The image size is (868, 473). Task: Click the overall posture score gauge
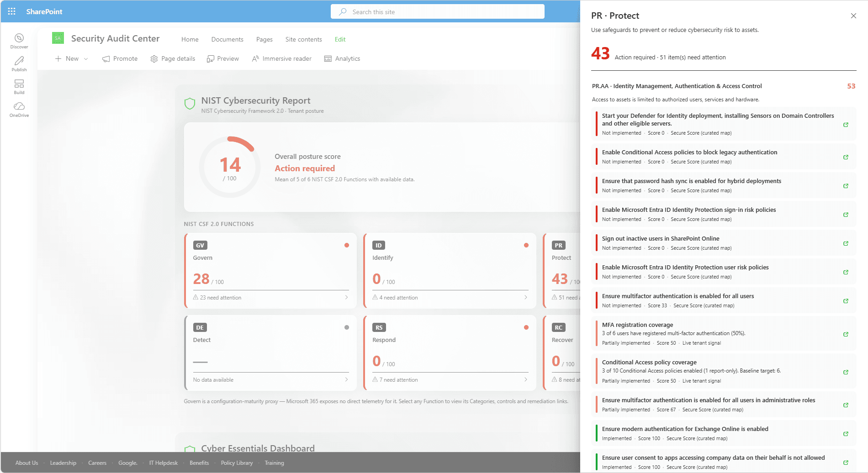(x=230, y=167)
